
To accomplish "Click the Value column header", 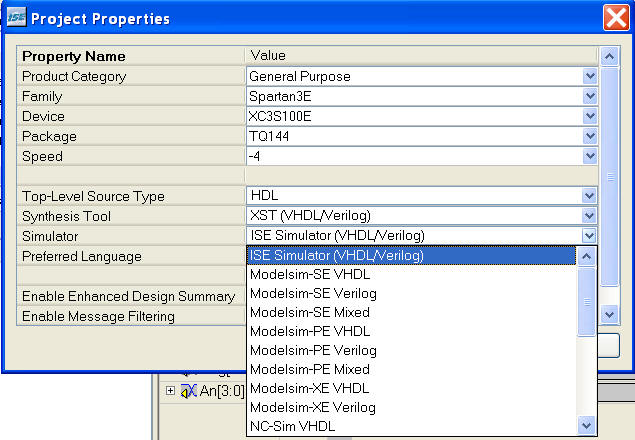I will pyautogui.click(x=421, y=56).
